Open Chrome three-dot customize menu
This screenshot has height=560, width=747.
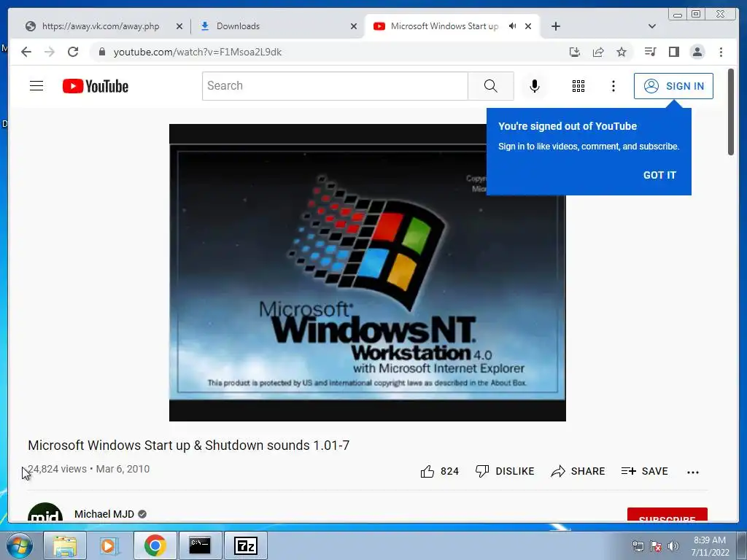(x=721, y=52)
